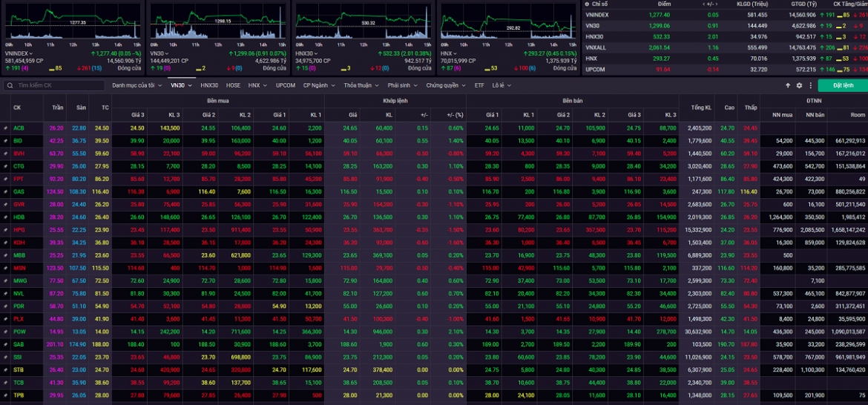Open the SSI stock symbol link
The height and width of the screenshot is (405, 868).
18,357
